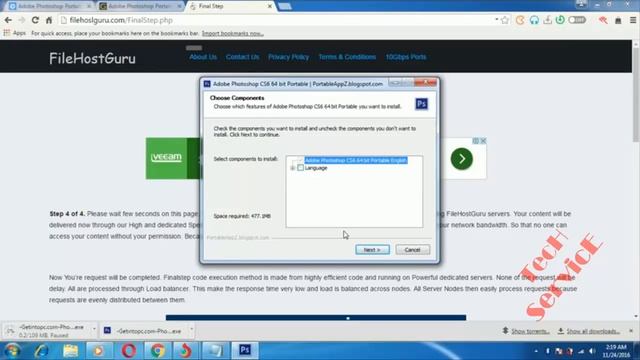Click the green circular refresh extension icon

560,20
